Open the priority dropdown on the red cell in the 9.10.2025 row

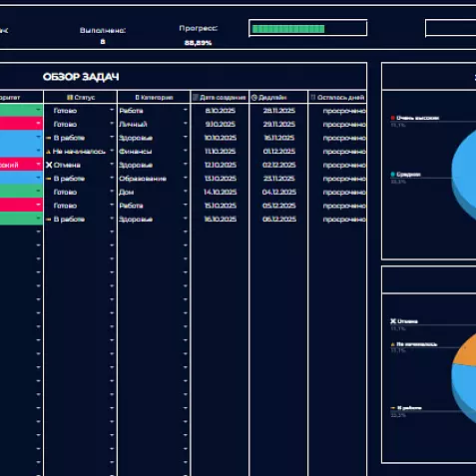pos(38,124)
